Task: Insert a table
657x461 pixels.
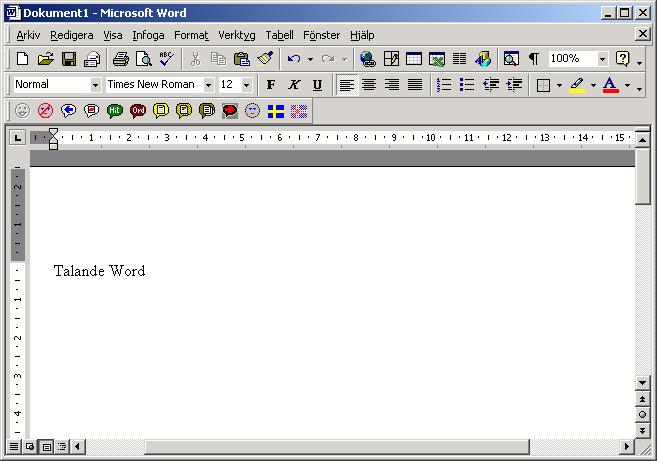Action: click(x=414, y=59)
